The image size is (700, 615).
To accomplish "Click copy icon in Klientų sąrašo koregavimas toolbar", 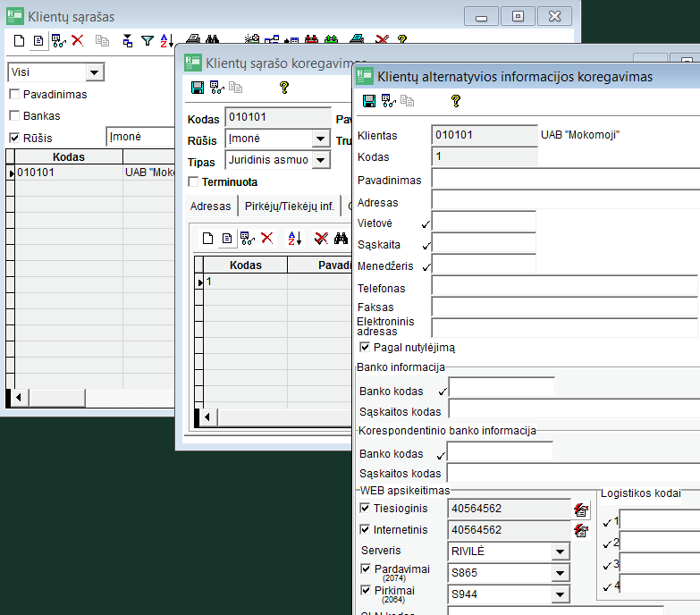I will click(236, 88).
